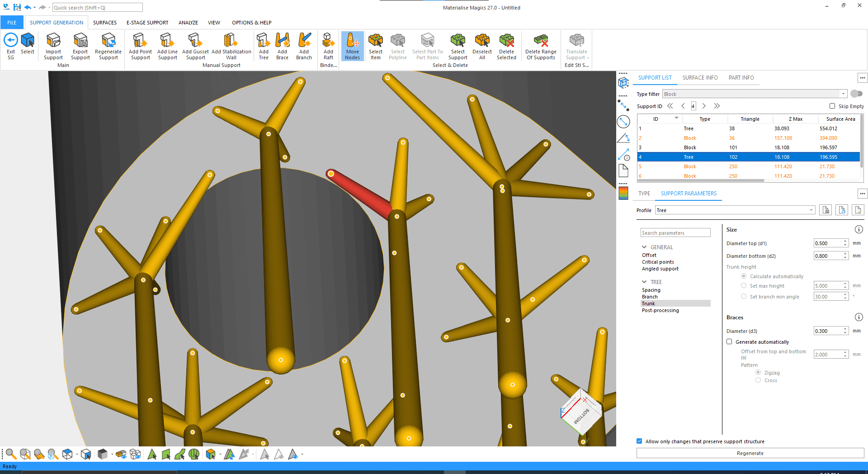Click the Add Tree tool

[264, 46]
